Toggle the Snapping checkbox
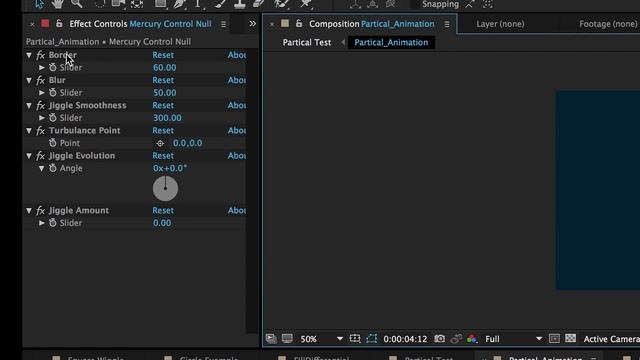This screenshot has height=360, width=640. coord(415,4)
